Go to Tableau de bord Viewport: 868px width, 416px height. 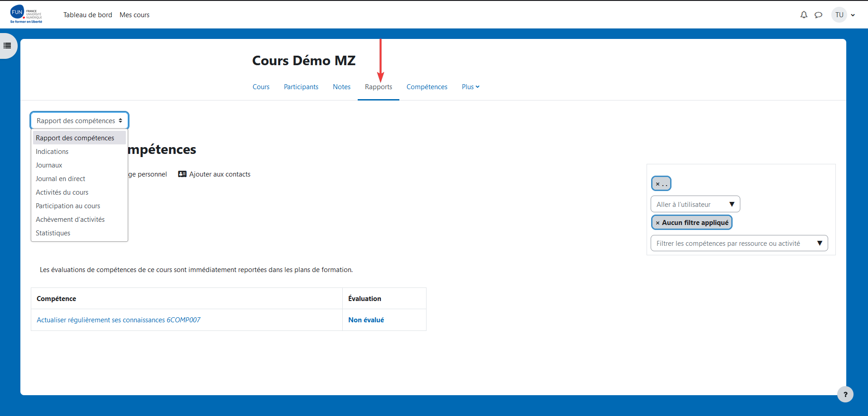[87, 15]
